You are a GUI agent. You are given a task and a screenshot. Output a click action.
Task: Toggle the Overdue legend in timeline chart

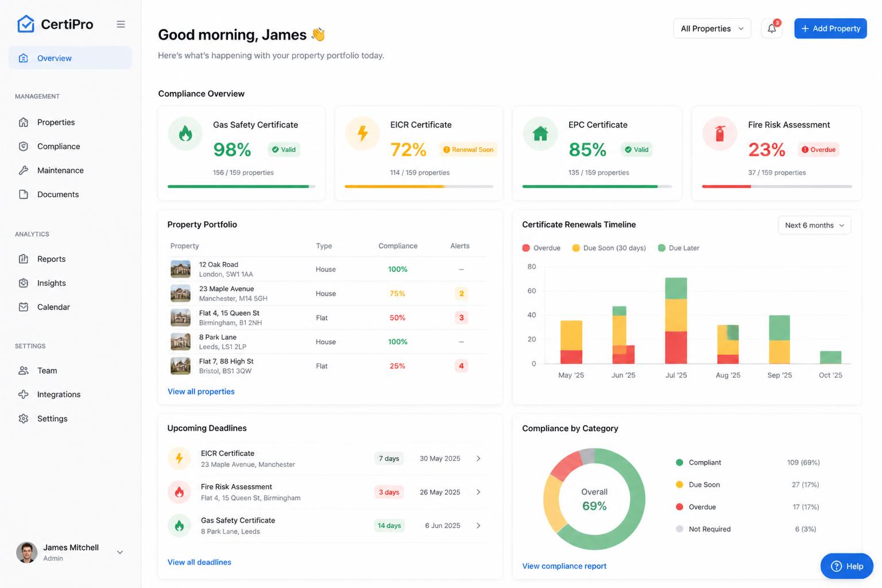(541, 248)
